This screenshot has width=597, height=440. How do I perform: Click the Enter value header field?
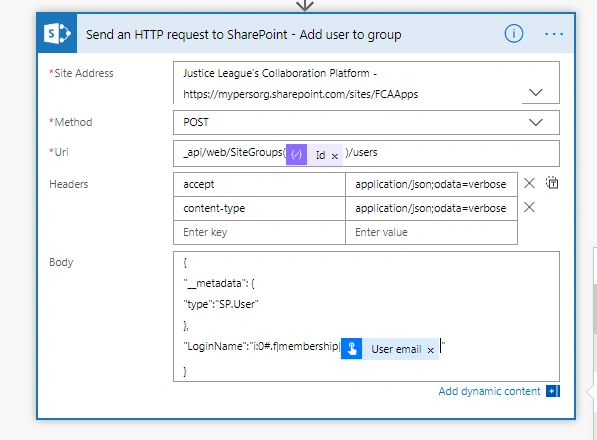tap(431, 233)
